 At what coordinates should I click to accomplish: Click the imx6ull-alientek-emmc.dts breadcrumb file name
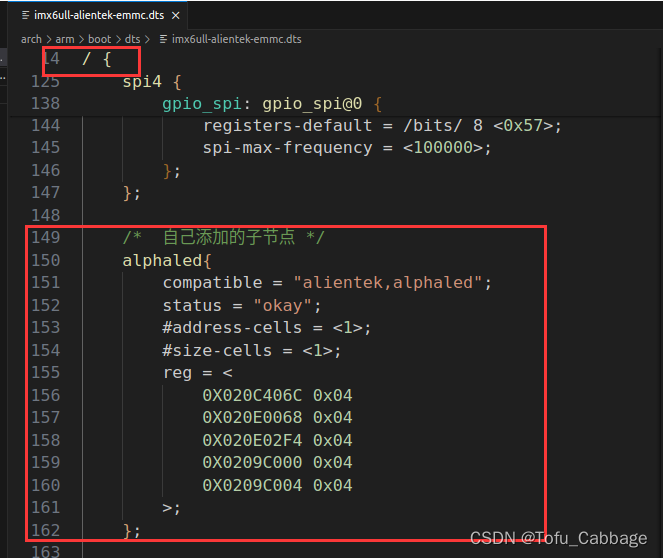236,39
